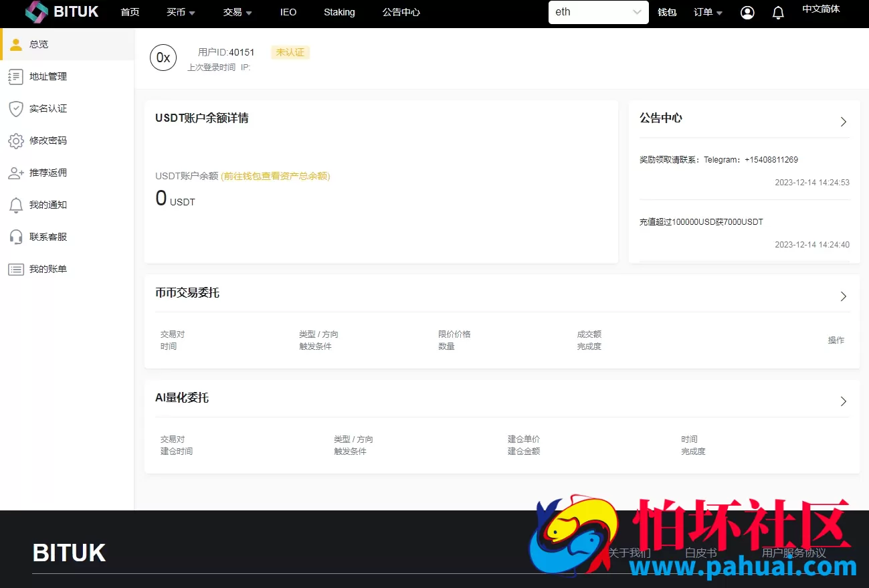The height and width of the screenshot is (588, 869).
Task: Click the change password gear icon
Action: 16,141
